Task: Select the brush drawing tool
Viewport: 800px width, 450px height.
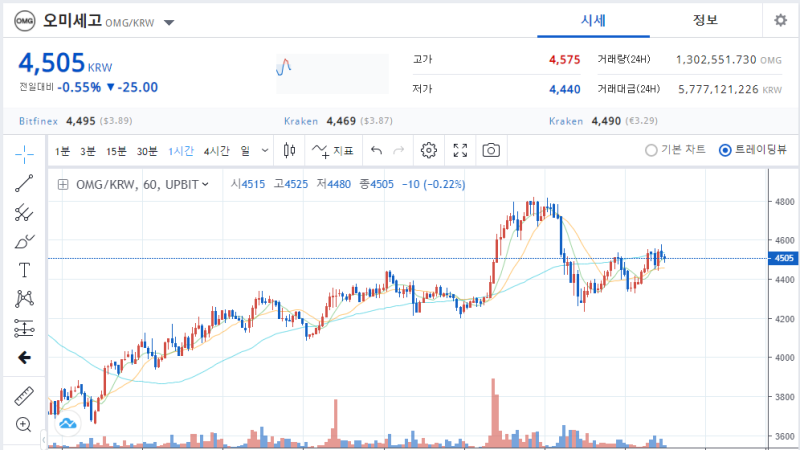Action: 24,241
